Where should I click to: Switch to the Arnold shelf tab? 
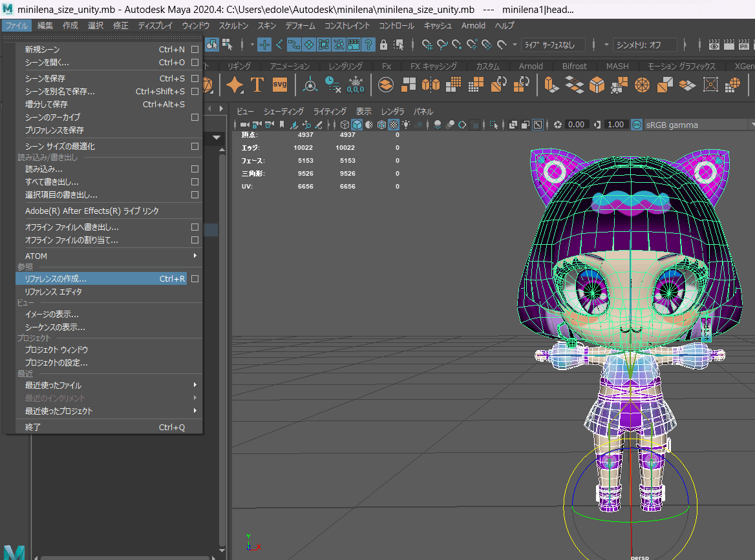[531, 67]
